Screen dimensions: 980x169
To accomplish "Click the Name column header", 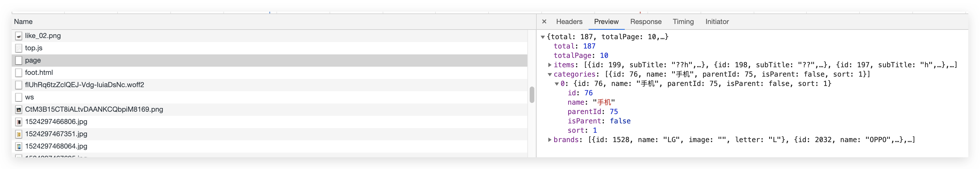I will tap(23, 22).
